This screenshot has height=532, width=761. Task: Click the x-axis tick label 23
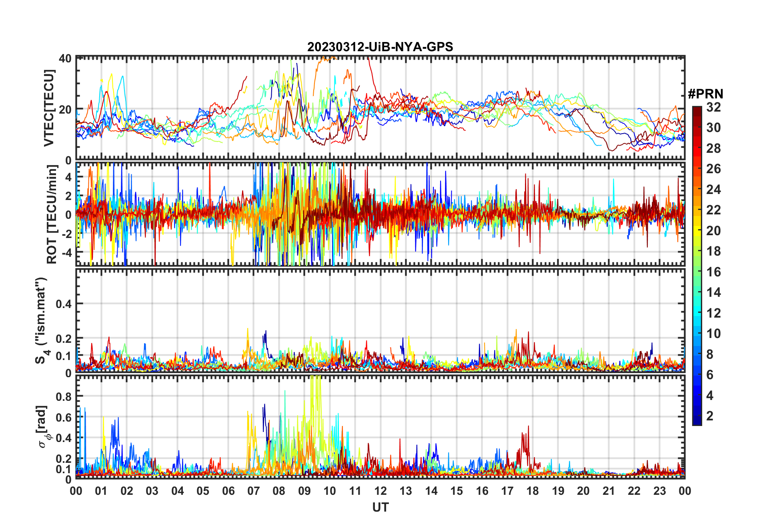coord(659,491)
